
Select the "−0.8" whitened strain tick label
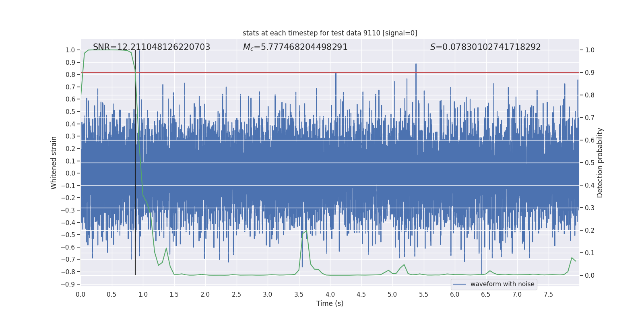68,272
